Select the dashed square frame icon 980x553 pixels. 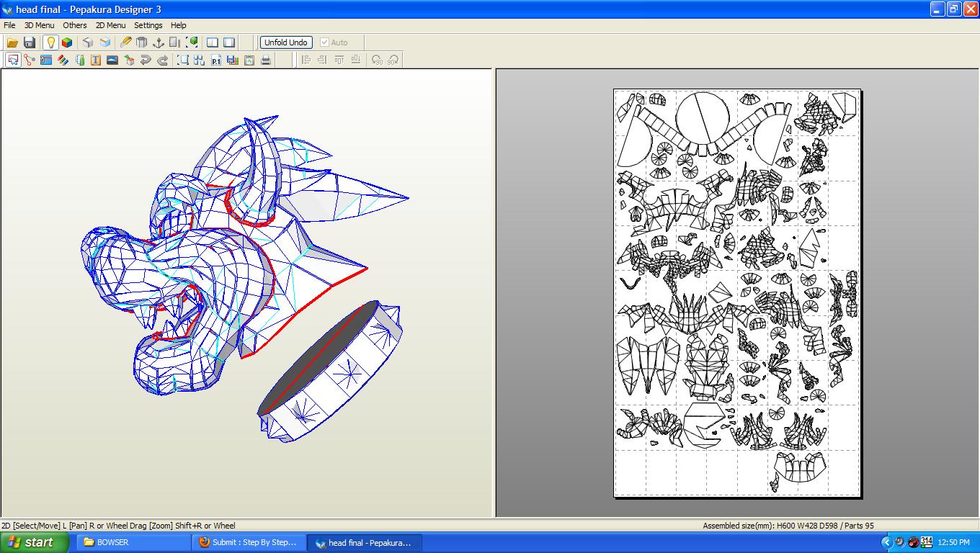183,60
